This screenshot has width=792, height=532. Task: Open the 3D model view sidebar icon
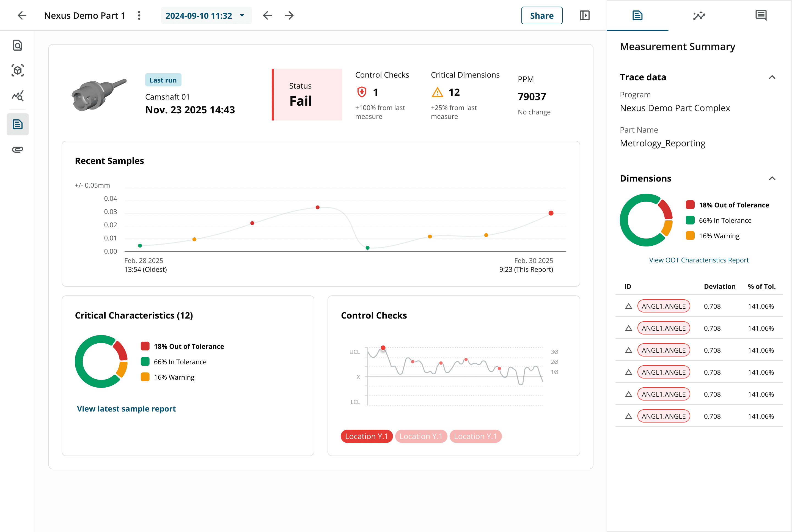(x=18, y=71)
